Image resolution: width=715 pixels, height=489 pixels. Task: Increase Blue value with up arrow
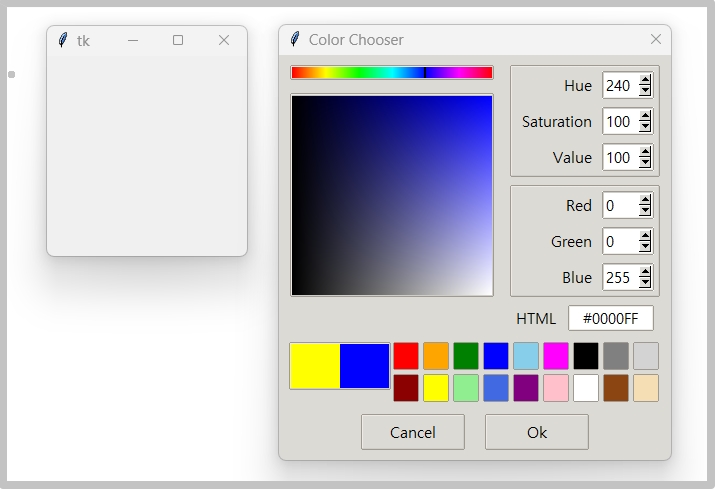(x=645, y=272)
